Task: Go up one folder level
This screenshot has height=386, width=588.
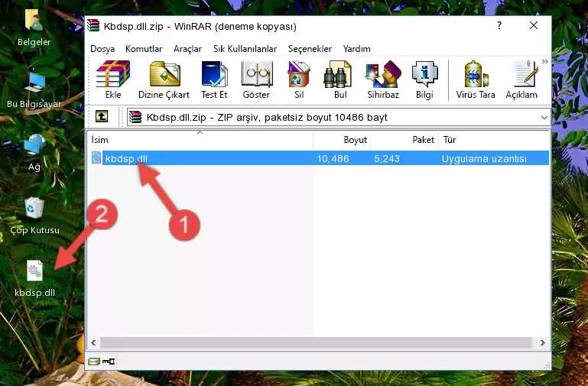Action: 102,116
